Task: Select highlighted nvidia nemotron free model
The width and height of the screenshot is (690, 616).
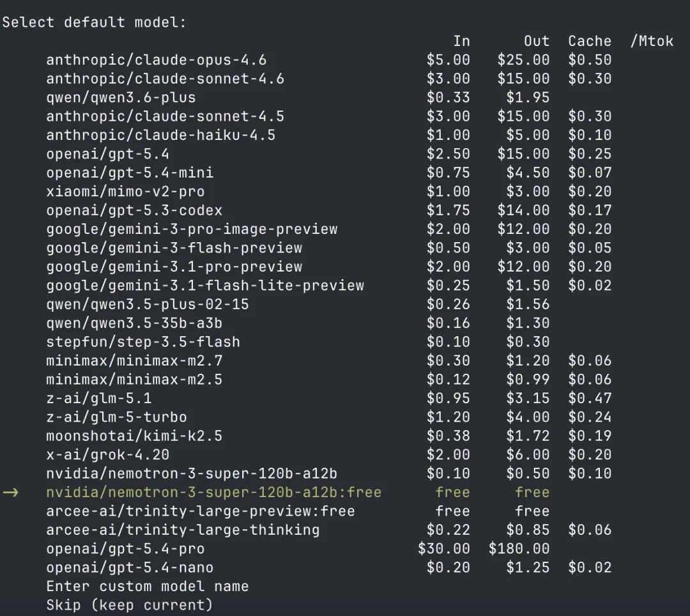Action: (x=214, y=493)
